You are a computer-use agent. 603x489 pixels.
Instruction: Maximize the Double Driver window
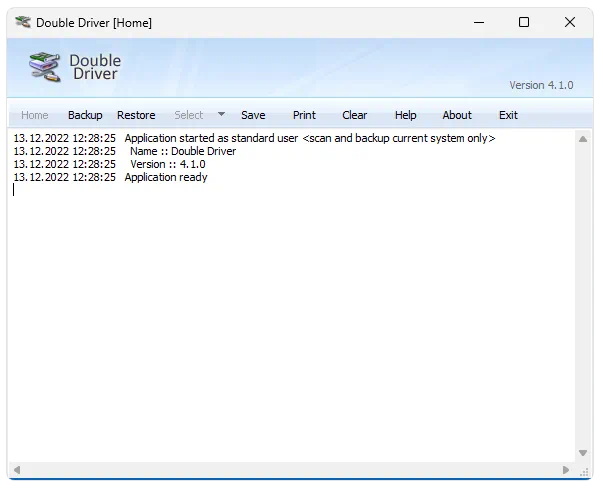[x=524, y=22]
